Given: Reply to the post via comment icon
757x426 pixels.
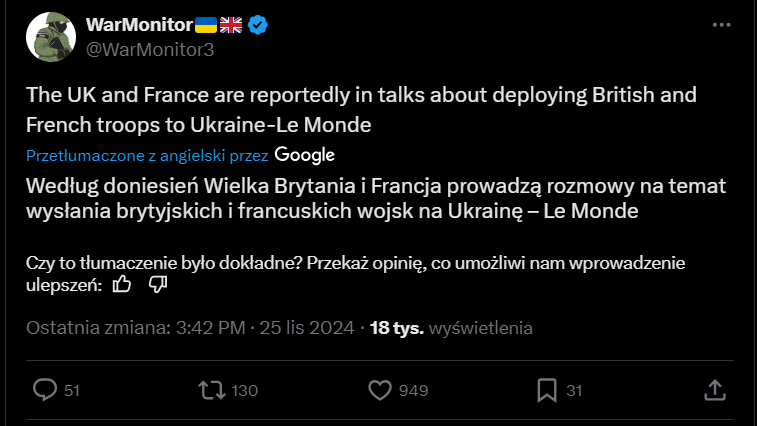Looking at the screenshot, I should pyautogui.click(x=45, y=390).
